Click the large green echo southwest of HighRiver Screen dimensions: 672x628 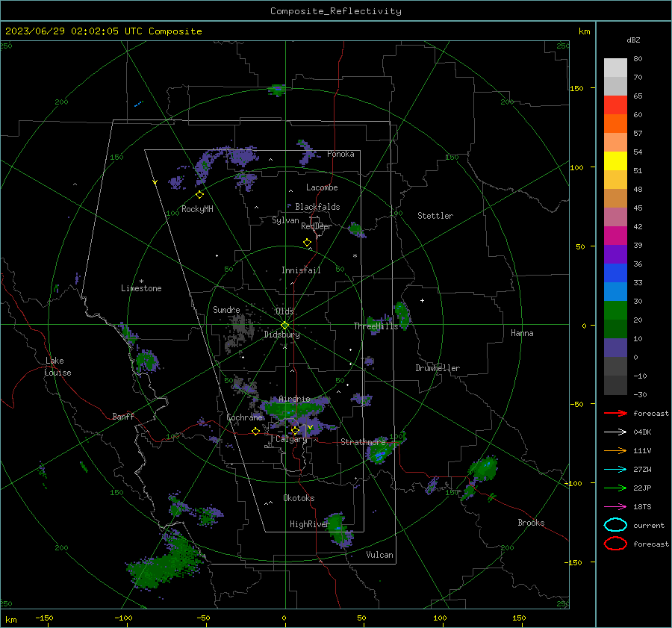165,559
